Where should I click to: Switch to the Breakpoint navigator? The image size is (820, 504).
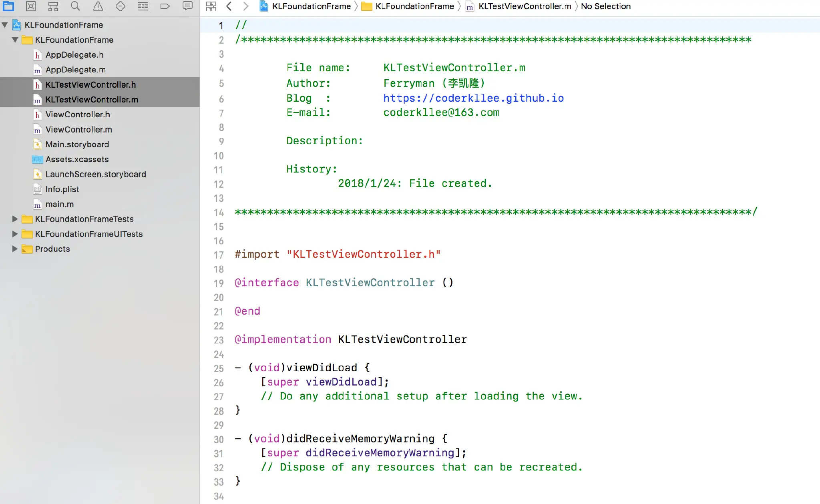pos(165,6)
